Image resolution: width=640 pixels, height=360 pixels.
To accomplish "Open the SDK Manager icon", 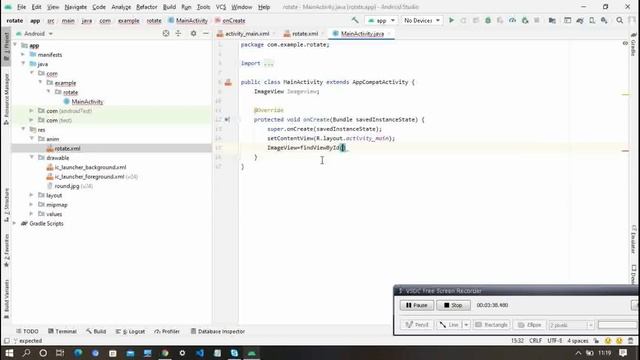I will pos(604,20).
